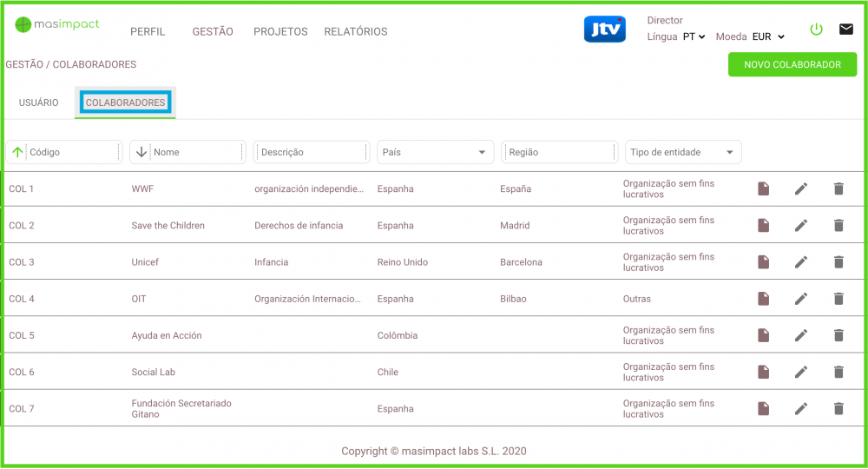Delete the Unicef collaborator row
Screen dimensions: 868x469
(838, 262)
